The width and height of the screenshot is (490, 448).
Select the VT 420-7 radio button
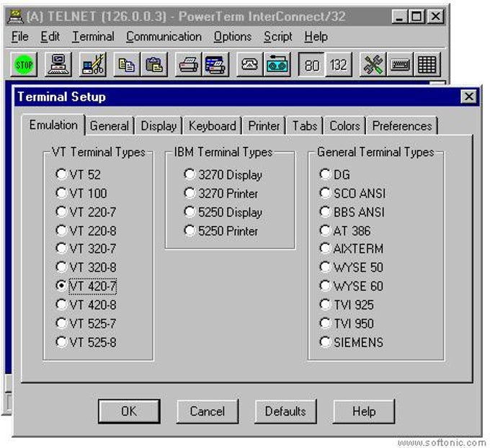pyautogui.click(x=61, y=285)
